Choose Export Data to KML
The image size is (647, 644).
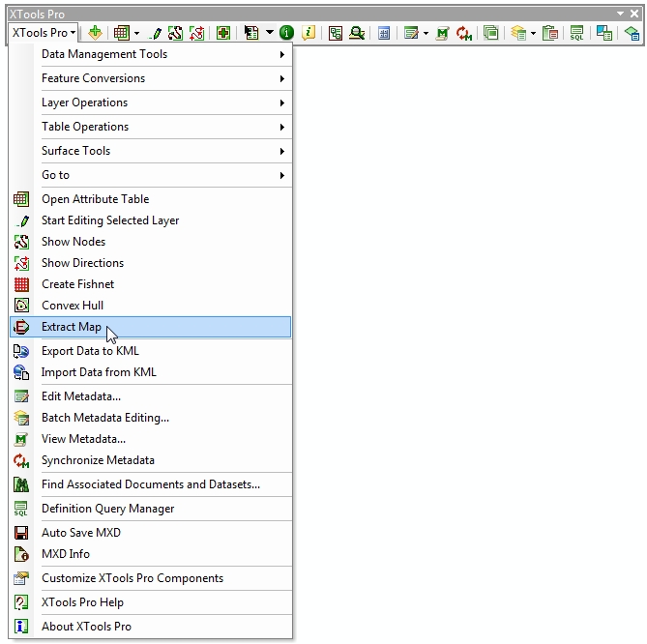pos(151,351)
